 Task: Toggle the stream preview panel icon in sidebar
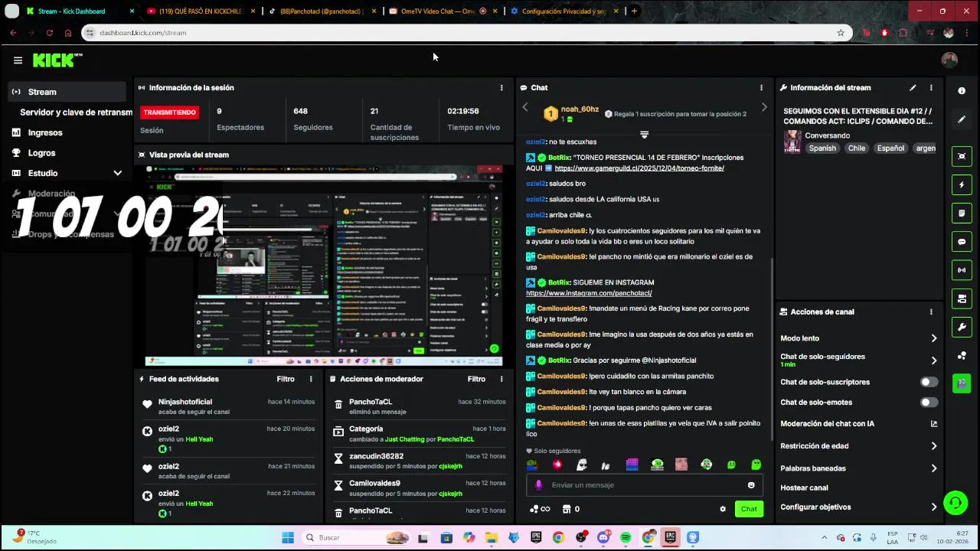click(962, 156)
